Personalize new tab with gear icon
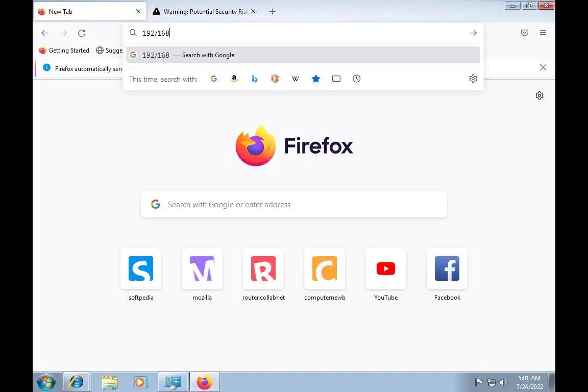Image resolution: width=588 pixels, height=392 pixels. click(539, 95)
